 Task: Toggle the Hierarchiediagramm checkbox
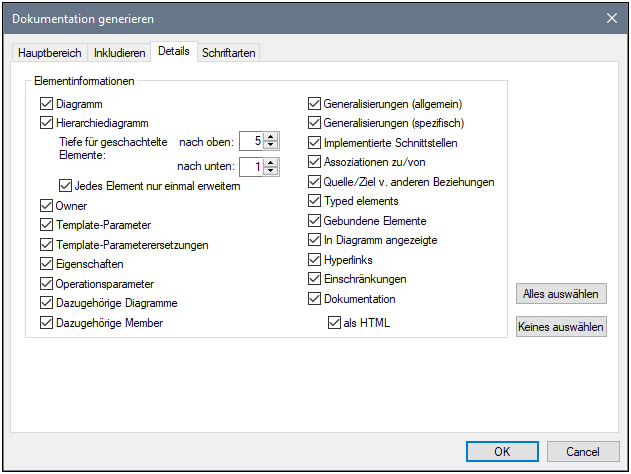pyautogui.click(x=46, y=123)
